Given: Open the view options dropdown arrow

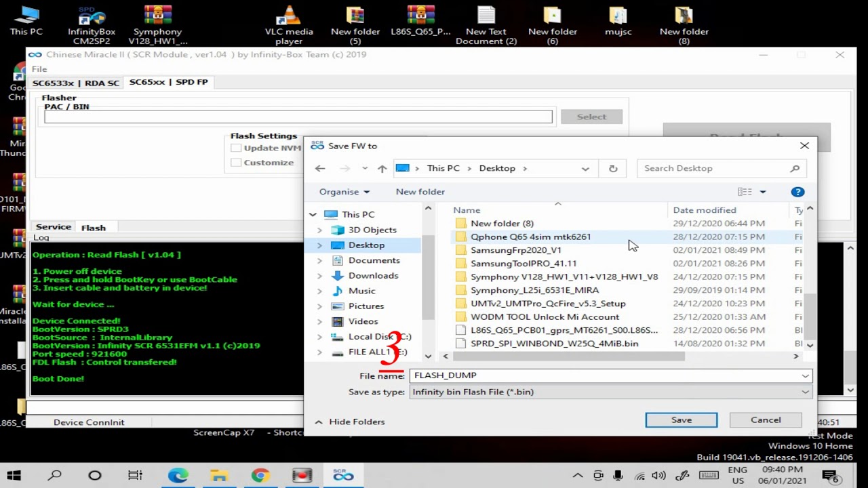Looking at the screenshot, I should pos(762,192).
